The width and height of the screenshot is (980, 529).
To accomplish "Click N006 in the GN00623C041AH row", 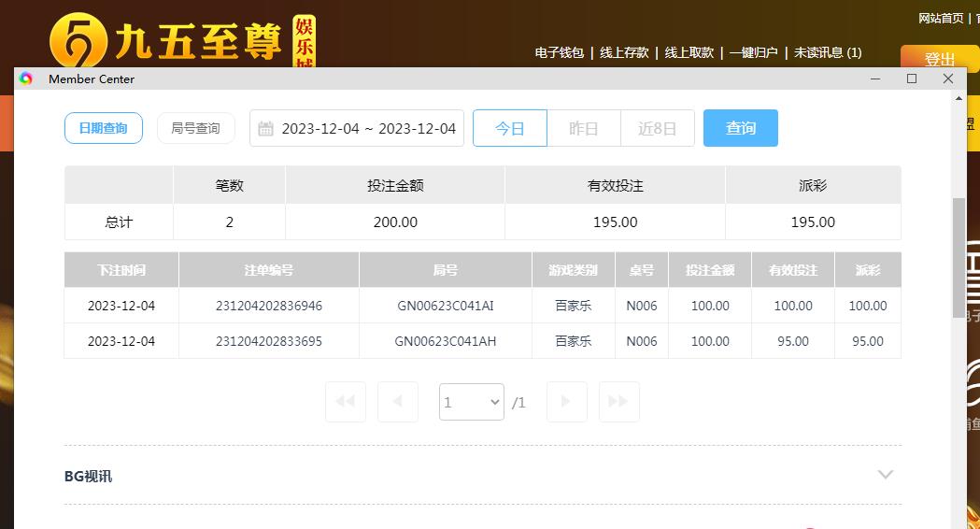I will [x=642, y=341].
